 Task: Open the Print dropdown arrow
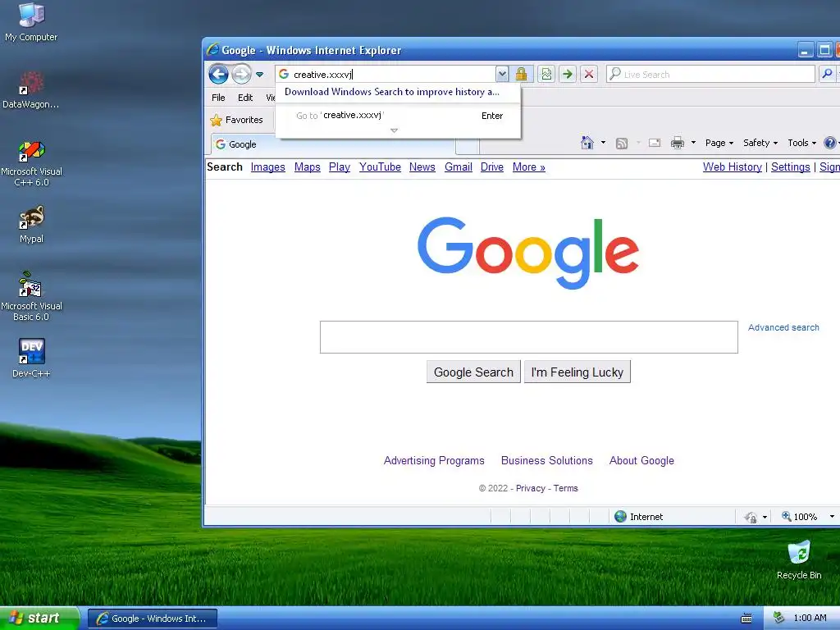[x=693, y=143]
